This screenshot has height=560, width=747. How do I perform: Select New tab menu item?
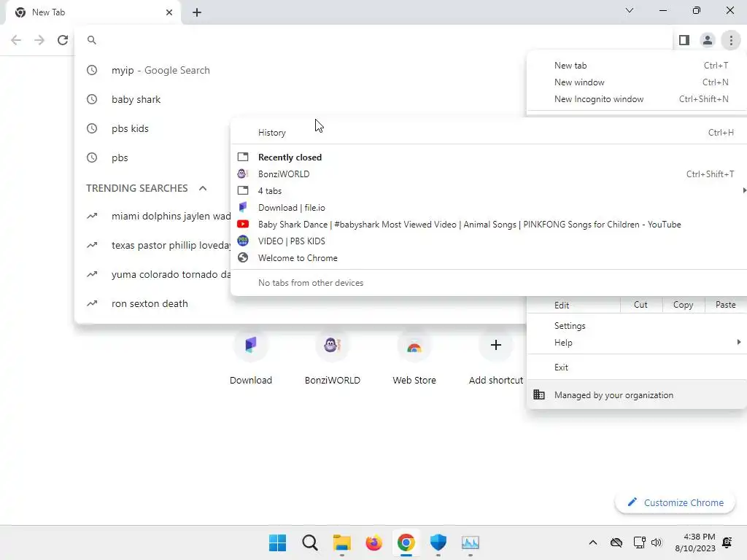(636, 66)
